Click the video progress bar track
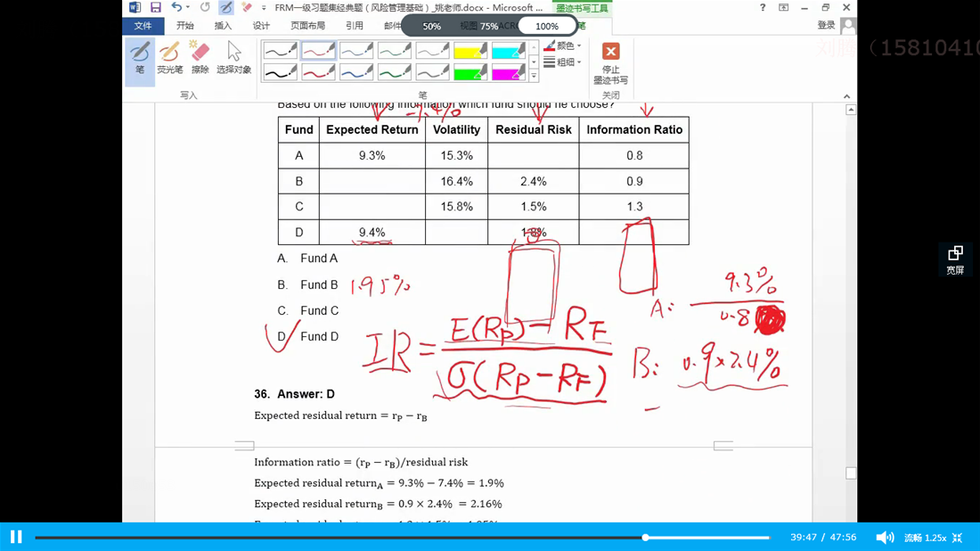Viewport: 980px width, 551px height. [356, 538]
